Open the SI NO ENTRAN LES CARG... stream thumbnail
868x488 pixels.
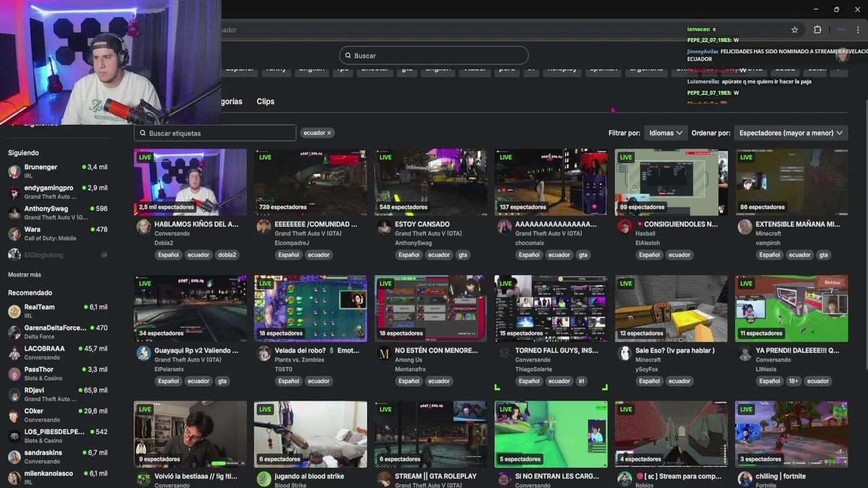[x=551, y=434]
